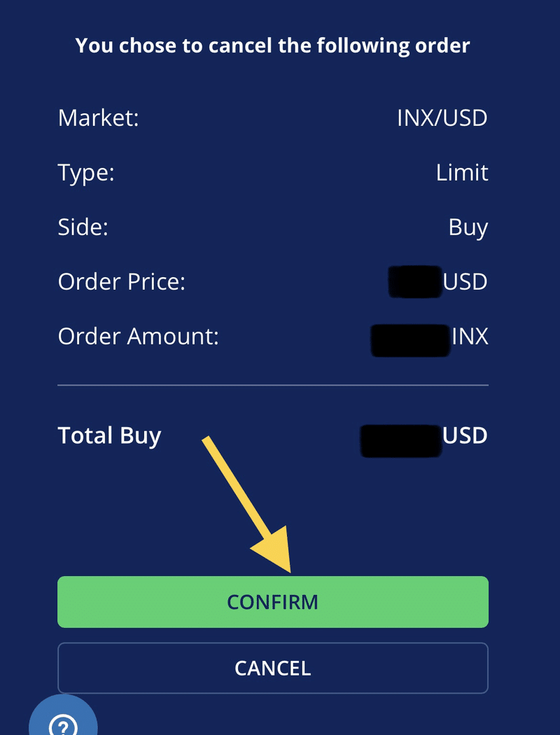560x735 pixels.
Task: Click the green CONFIRM button
Action: click(x=272, y=602)
